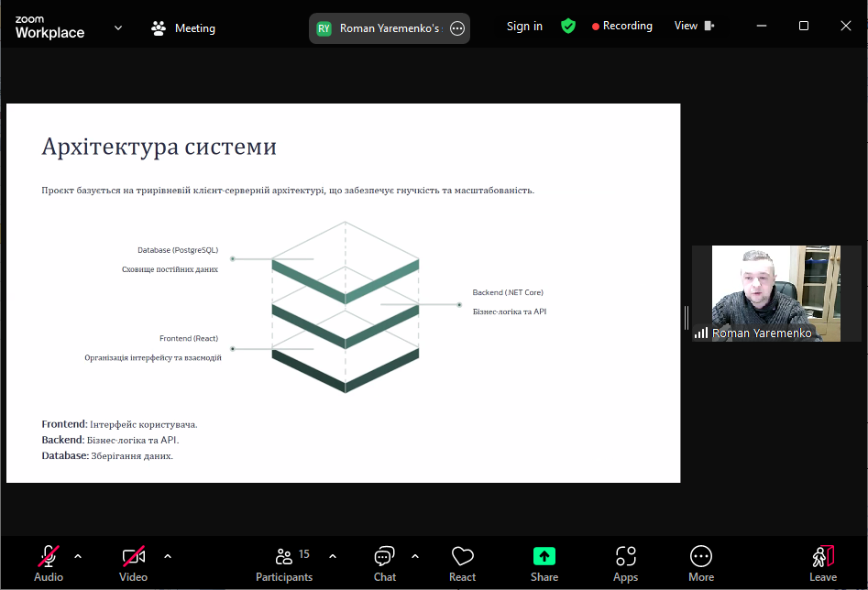
Task: Expand the chevron next to Participants
Action: pos(332,556)
